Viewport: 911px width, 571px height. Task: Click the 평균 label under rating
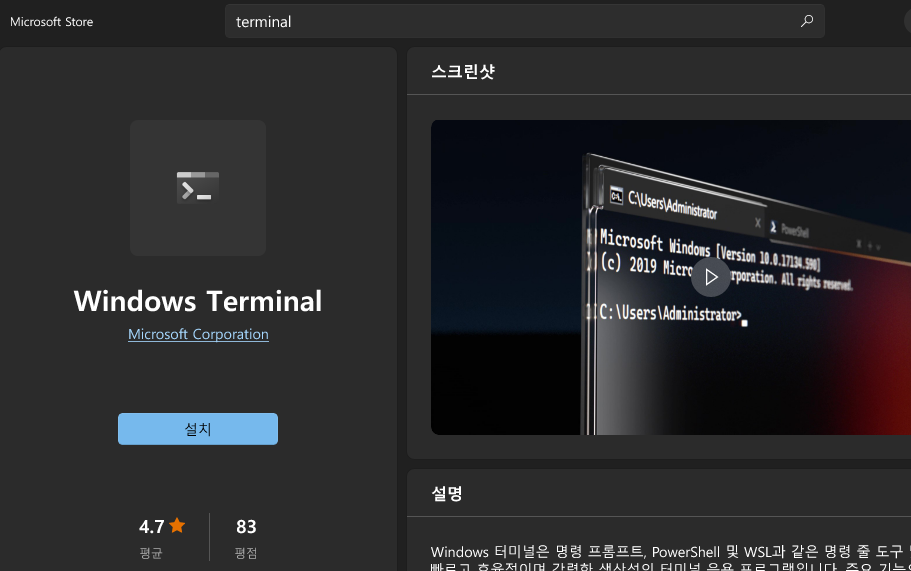[151, 552]
